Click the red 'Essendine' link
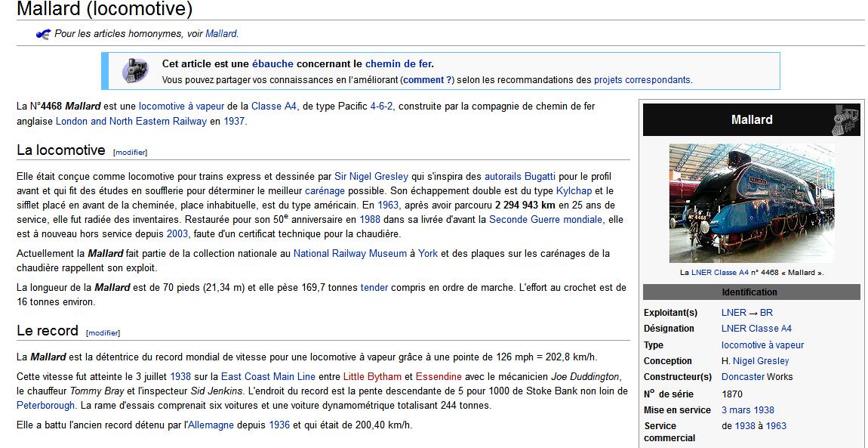Image resolution: width=868 pixels, height=448 pixels. tap(439, 376)
